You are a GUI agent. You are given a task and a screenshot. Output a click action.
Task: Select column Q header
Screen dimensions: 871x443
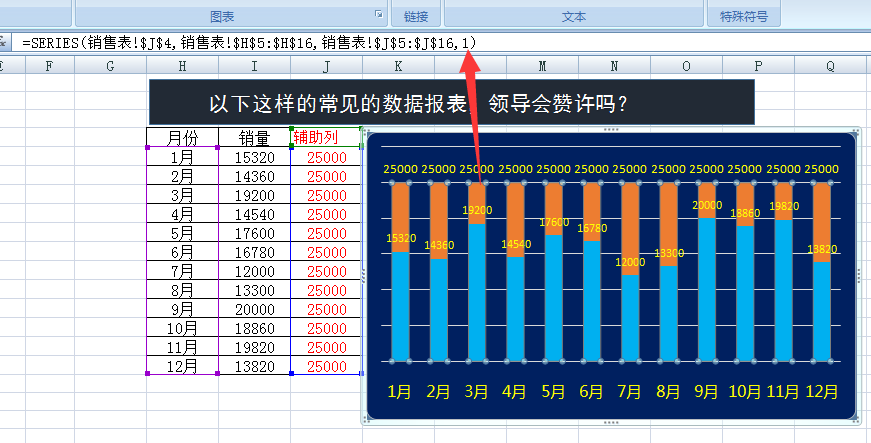tap(830, 66)
